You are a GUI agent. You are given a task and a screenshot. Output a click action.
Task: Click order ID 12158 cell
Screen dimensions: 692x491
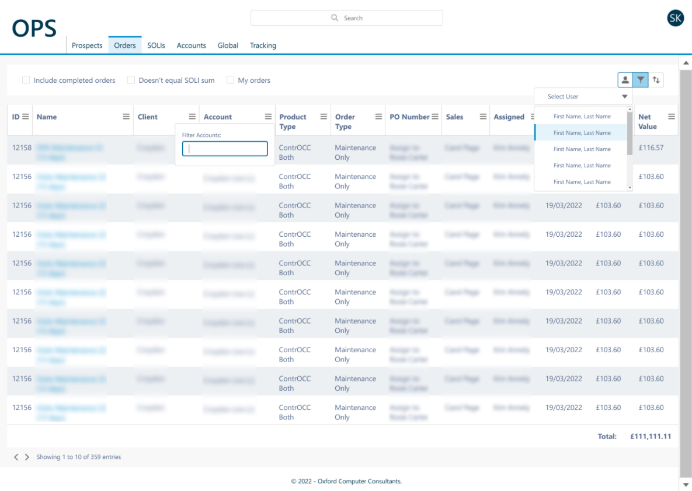[22, 147]
